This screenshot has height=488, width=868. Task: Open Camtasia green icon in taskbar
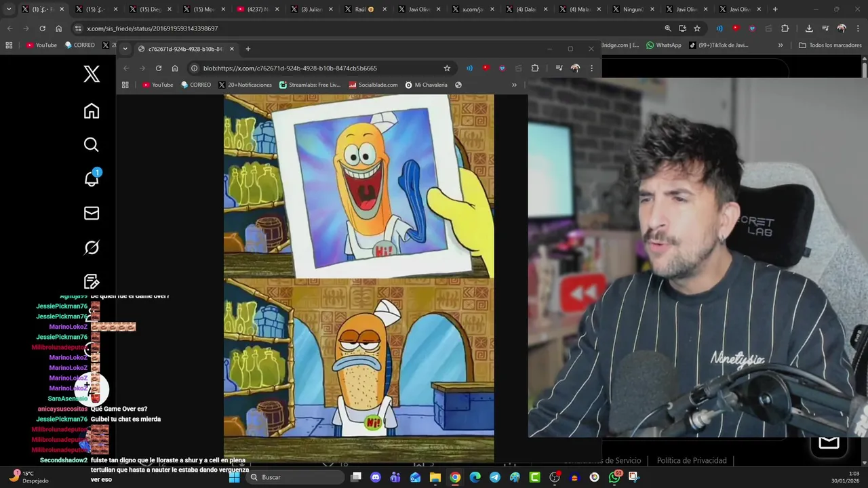tap(535, 477)
